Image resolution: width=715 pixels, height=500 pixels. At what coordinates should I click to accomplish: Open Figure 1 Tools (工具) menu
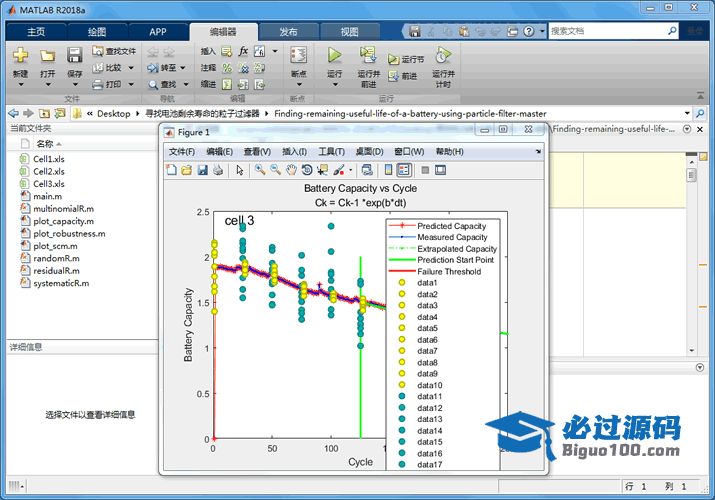(x=332, y=152)
